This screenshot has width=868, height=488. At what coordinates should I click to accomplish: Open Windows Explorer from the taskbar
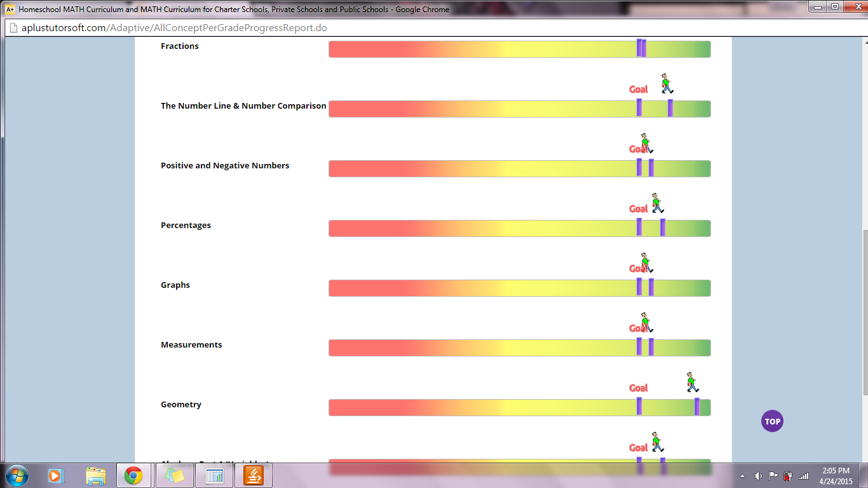pos(96,475)
